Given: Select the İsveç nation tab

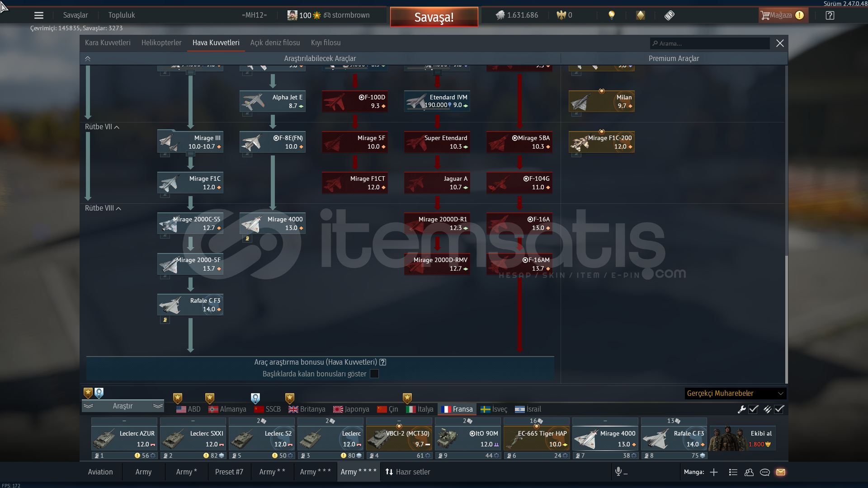Looking at the screenshot, I should [x=494, y=409].
